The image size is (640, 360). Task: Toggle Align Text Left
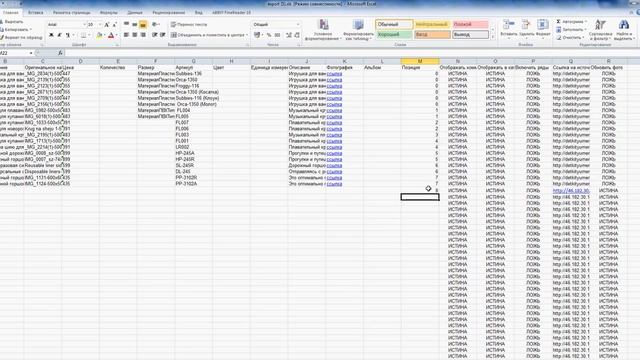click(127, 35)
